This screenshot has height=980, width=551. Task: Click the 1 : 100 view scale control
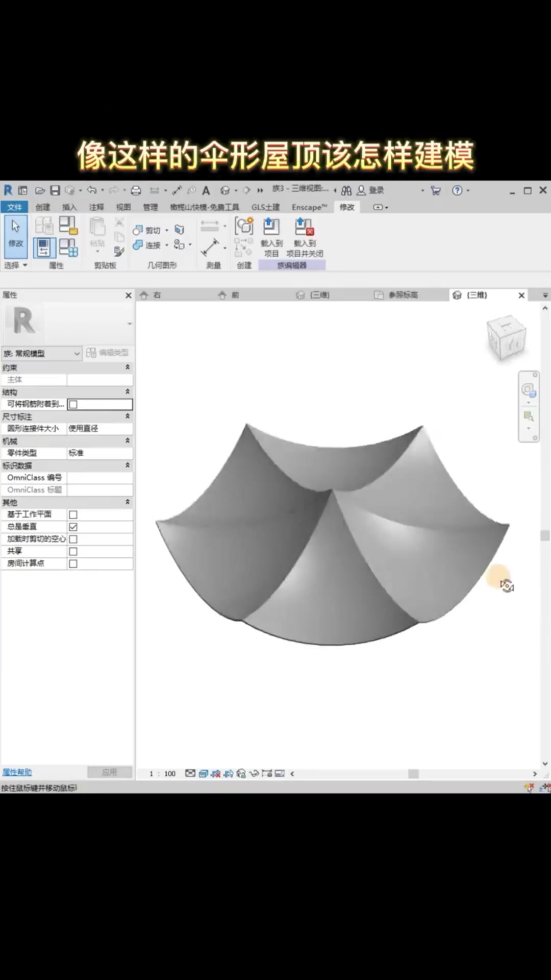pos(162,774)
